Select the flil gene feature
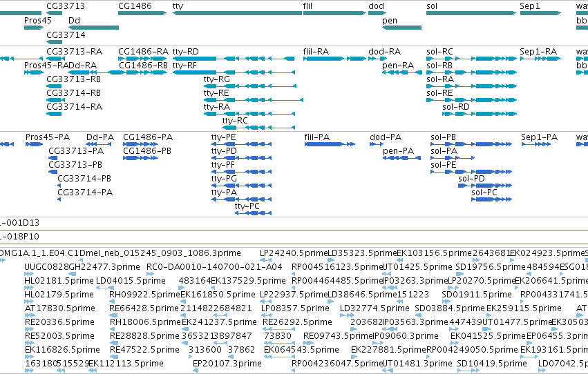Screen dimensions: 588x374 click(334, 13)
